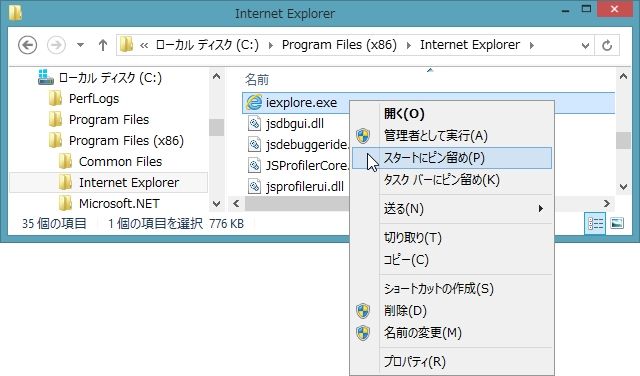The width and height of the screenshot is (640, 376).
Task: Click shield icon beside 削除(D)
Action: click(363, 311)
